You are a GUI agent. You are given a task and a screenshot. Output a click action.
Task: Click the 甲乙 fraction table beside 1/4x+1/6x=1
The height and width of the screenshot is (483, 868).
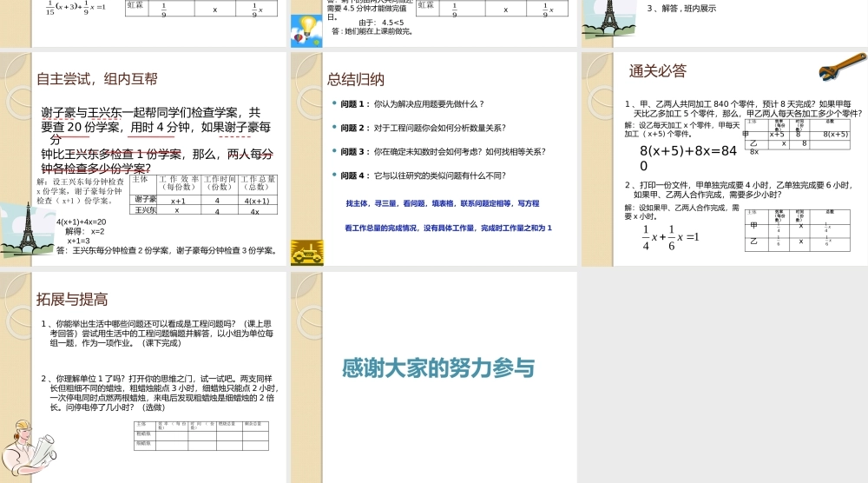tap(797, 230)
